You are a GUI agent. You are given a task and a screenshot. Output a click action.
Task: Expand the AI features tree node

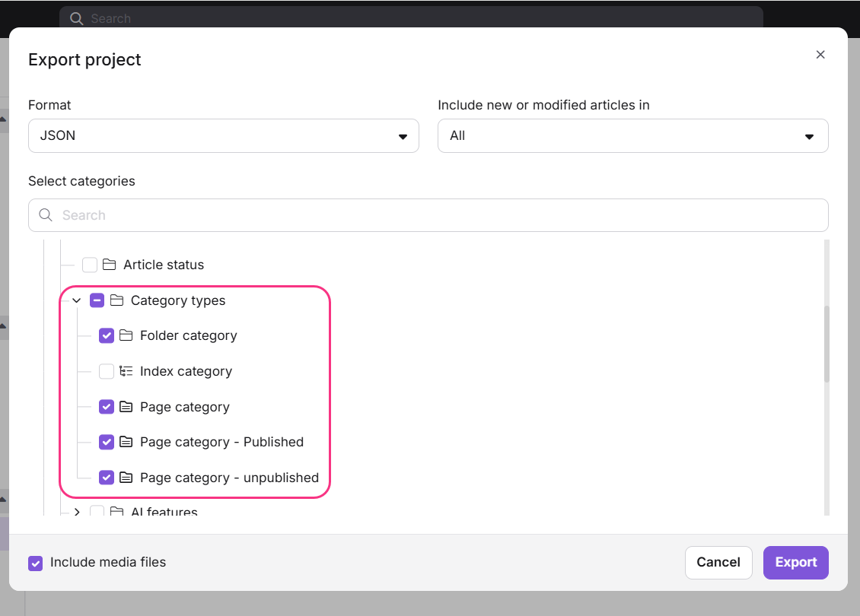(77, 511)
